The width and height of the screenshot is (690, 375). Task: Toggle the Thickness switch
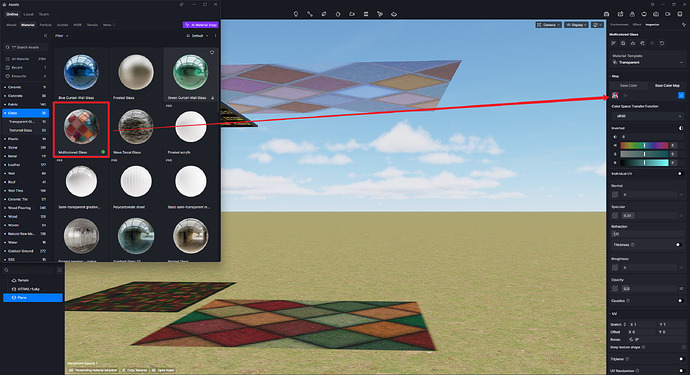tap(678, 245)
